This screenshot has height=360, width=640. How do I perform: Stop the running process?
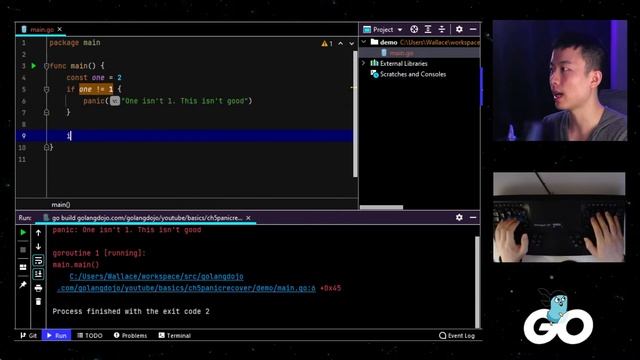point(23,249)
